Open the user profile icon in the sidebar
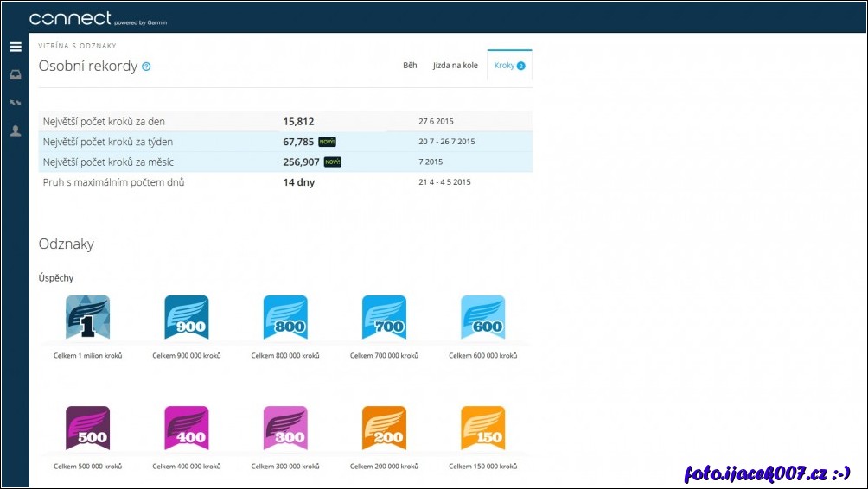 15,131
